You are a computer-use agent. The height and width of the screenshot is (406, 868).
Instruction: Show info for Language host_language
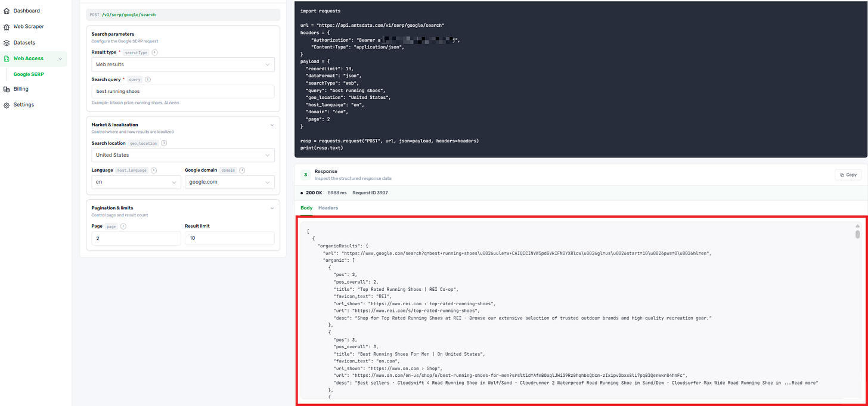[154, 170]
